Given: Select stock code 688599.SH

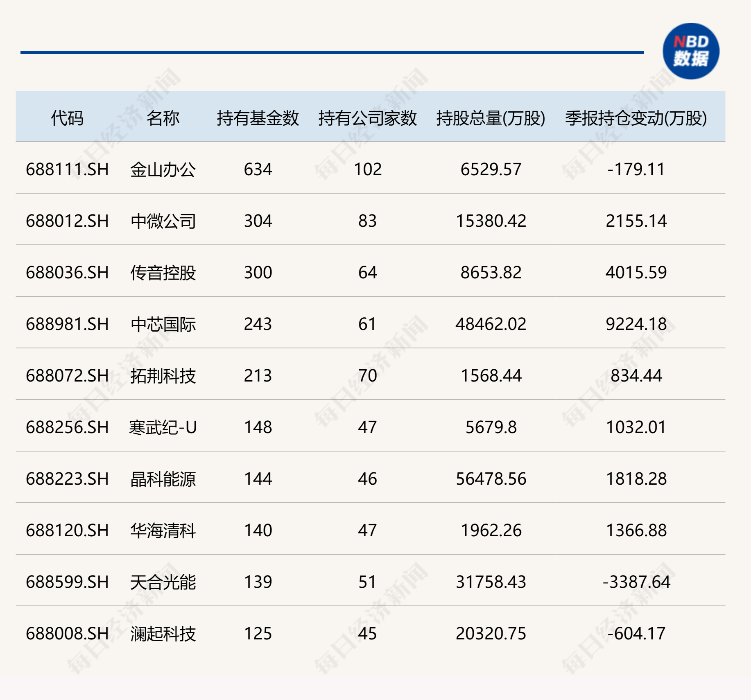Looking at the screenshot, I should tap(67, 582).
